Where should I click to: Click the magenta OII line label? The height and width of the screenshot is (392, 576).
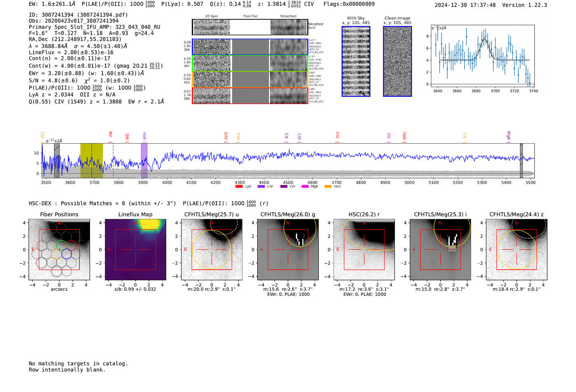(x=389, y=136)
